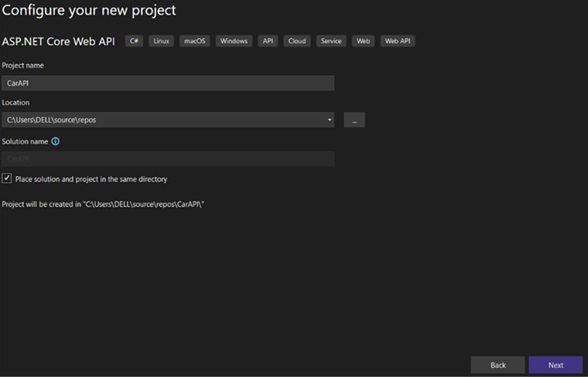Click the 'Project will be created in' message
Screen dimensions: 588x377
point(103,204)
